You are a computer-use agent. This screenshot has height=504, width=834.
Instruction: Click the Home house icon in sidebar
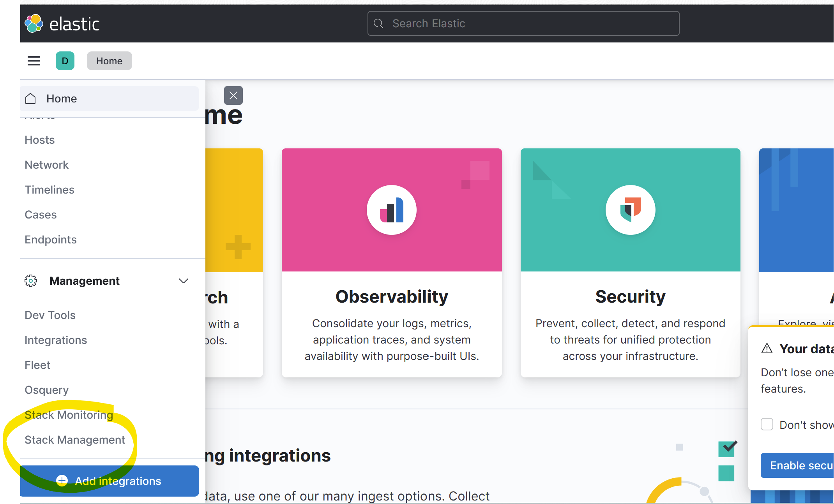[x=30, y=99]
